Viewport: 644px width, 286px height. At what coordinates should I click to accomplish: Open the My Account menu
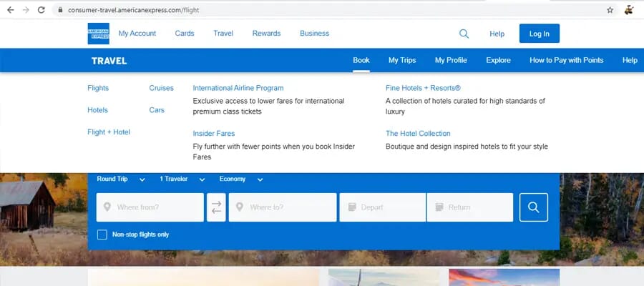coord(137,34)
